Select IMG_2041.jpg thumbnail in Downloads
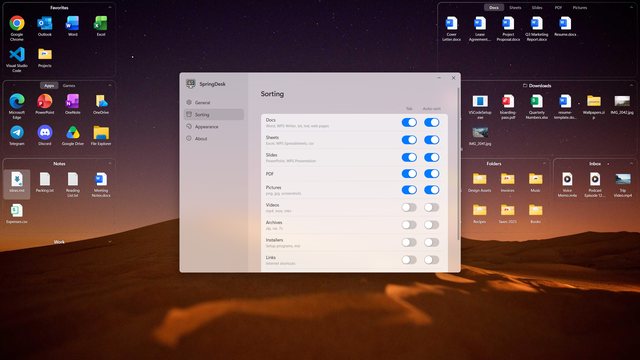Screen dimensions: 640x360 point(480,136)
